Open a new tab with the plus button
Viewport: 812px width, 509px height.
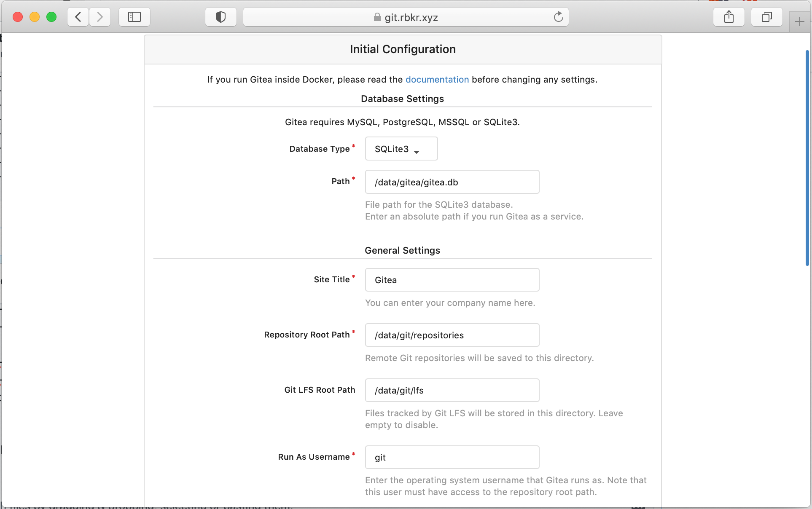tap(800, 22)
